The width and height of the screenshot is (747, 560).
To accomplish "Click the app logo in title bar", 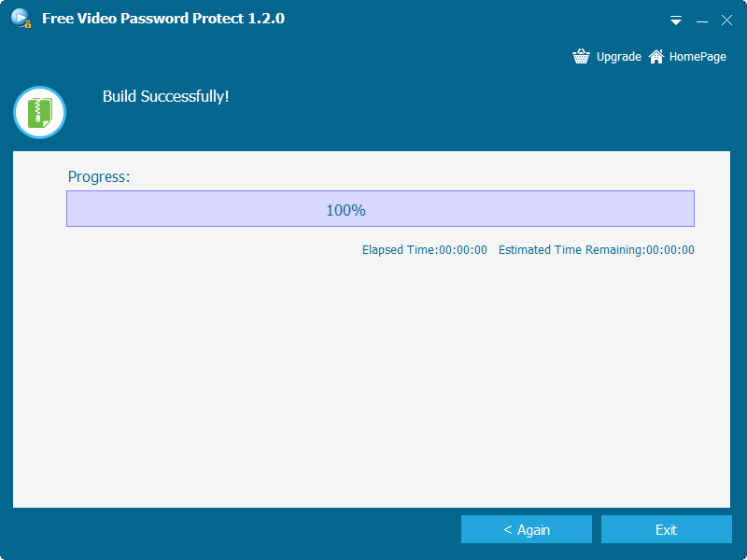I will coord(21,19).
